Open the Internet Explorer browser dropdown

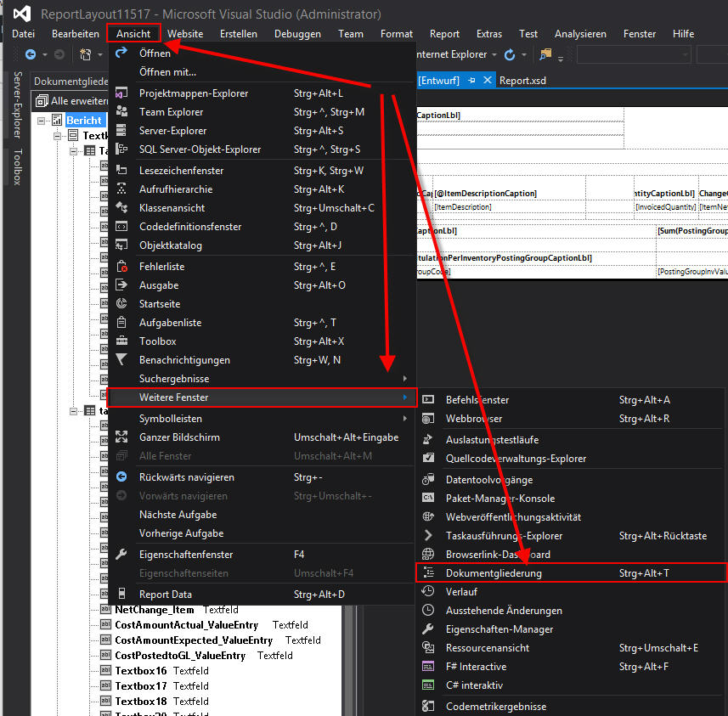click(x=494, y=55)
